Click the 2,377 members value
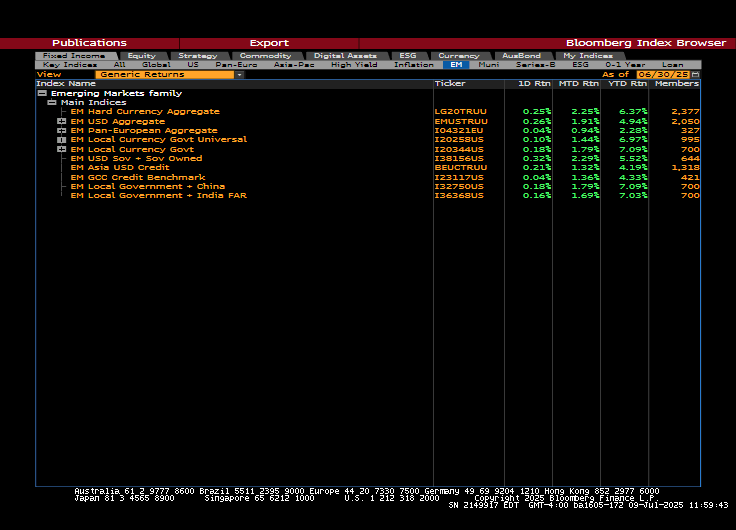The width and height of the screenshot is (736, 530). point(685,112)
